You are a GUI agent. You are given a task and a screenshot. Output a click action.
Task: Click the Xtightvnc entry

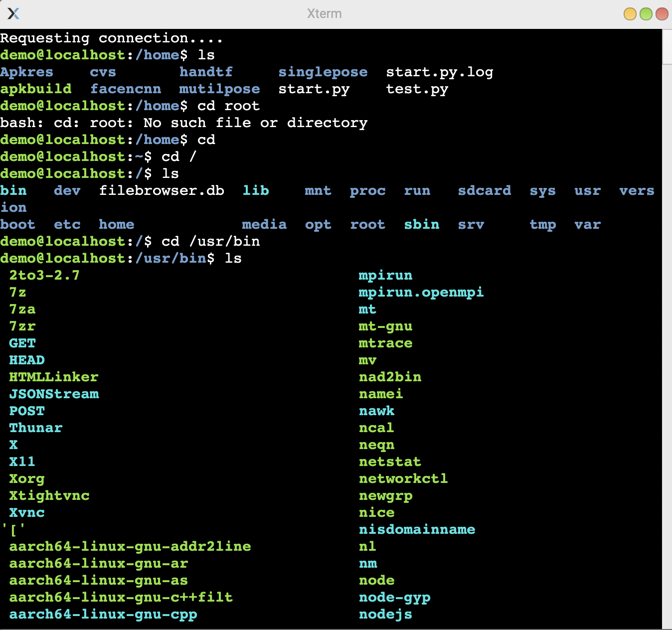point(49,495)
